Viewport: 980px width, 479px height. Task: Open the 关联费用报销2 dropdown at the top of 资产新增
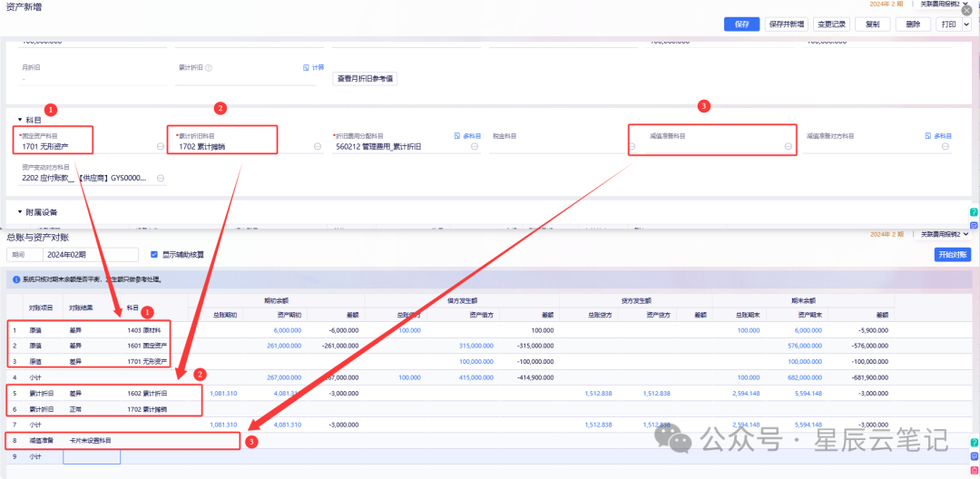pyautogui.click(x=944, y=4)
